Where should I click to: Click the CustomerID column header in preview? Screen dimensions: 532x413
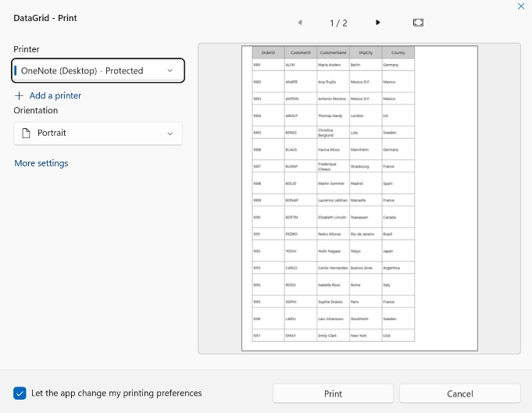click(301, 52)
